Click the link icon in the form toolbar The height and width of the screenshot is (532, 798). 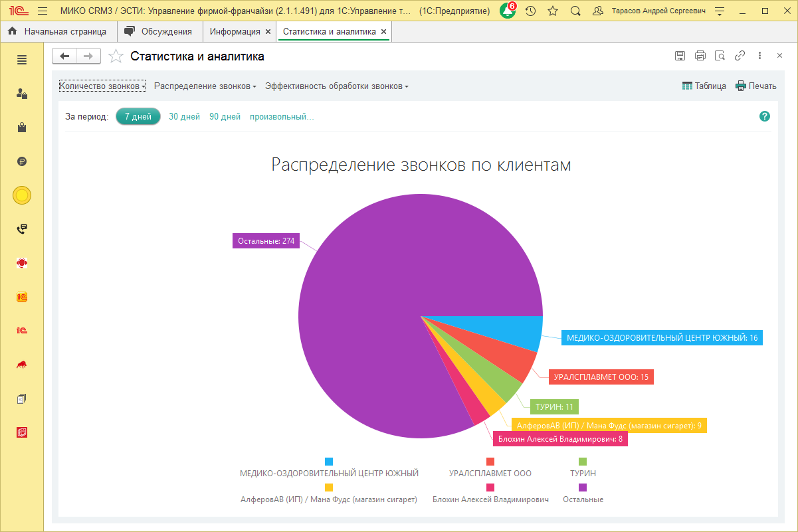[x=740, y=56]
